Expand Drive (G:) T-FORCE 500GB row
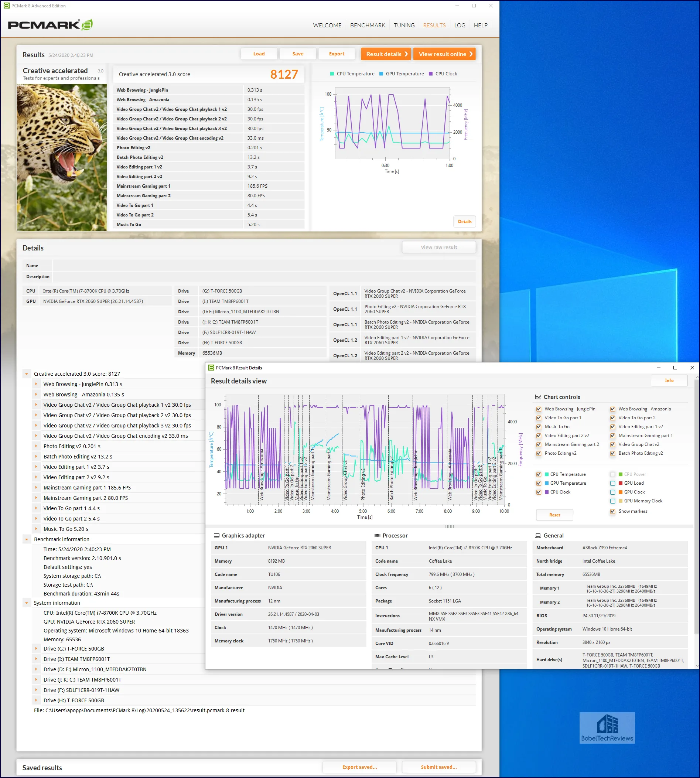The height and width of the screenshot is (778, 700). point(36,648)
